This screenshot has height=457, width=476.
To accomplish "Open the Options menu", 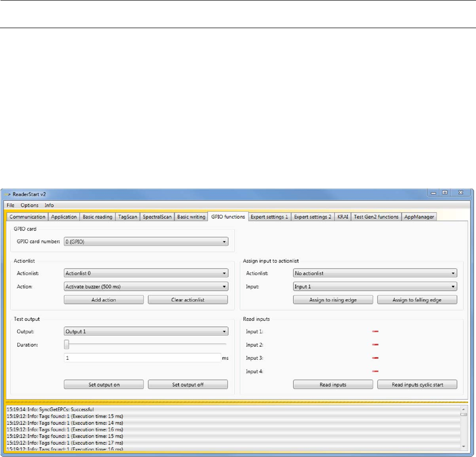I will pyautogui.click(x=30, y=205).
